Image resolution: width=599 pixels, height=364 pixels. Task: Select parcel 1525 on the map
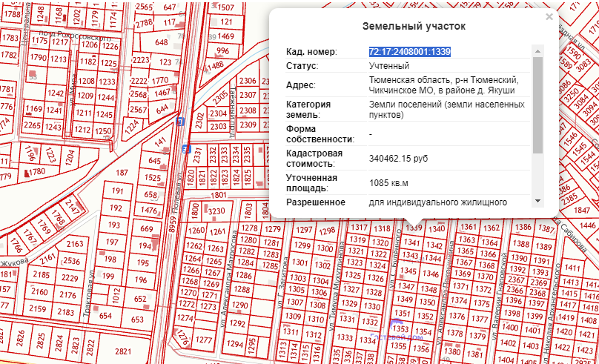coord(153,178)
